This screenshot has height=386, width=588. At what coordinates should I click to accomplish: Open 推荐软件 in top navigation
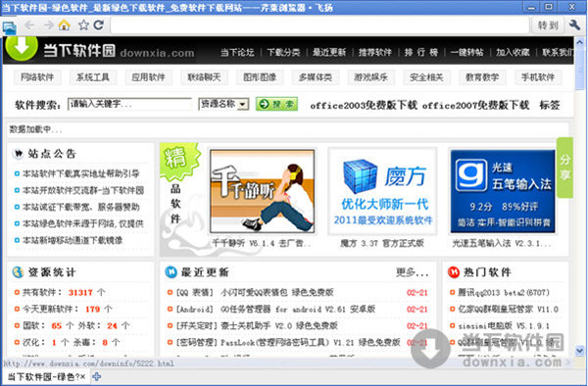375,52
